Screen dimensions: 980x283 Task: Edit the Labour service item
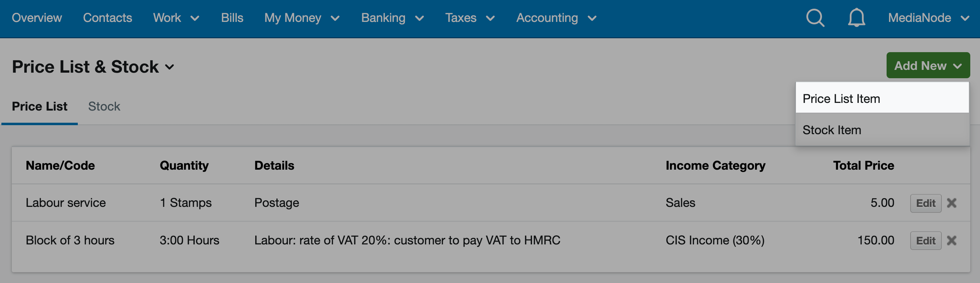click(x=925, y=203)
